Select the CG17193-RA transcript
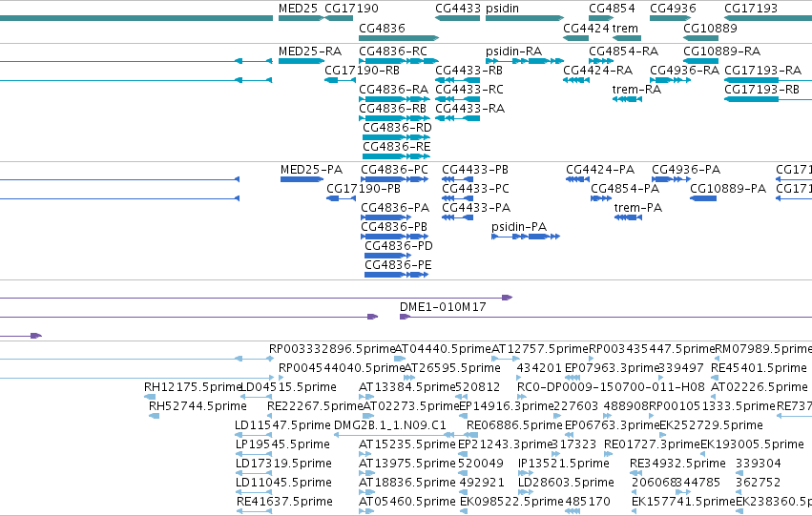The width and height of the screenshot is (812, 516). point(768,80)
